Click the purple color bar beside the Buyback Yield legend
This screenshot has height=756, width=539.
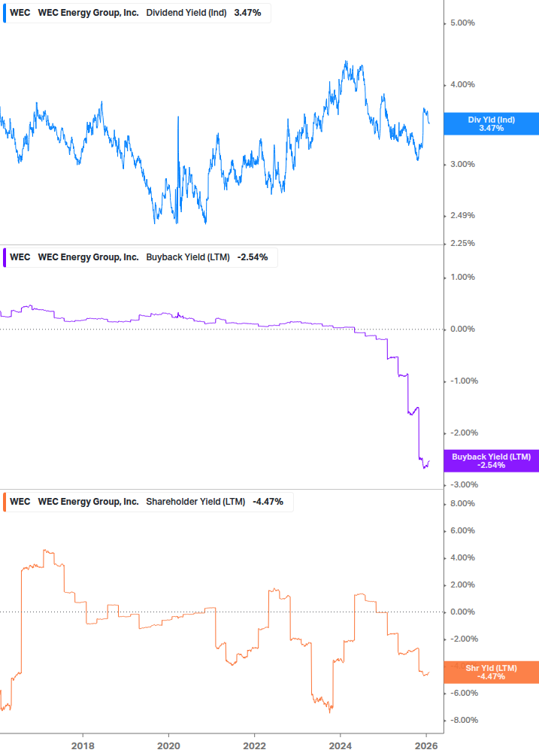point(5,257)
